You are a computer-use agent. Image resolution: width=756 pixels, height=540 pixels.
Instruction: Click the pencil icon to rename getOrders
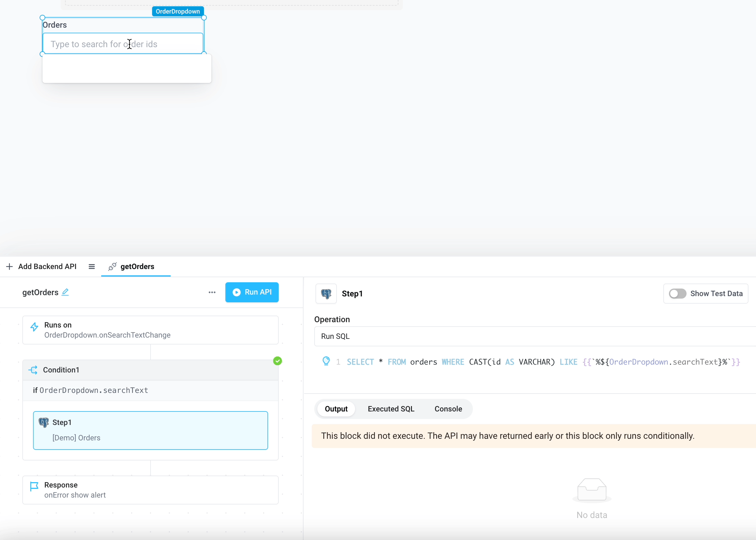coord(65,292)
